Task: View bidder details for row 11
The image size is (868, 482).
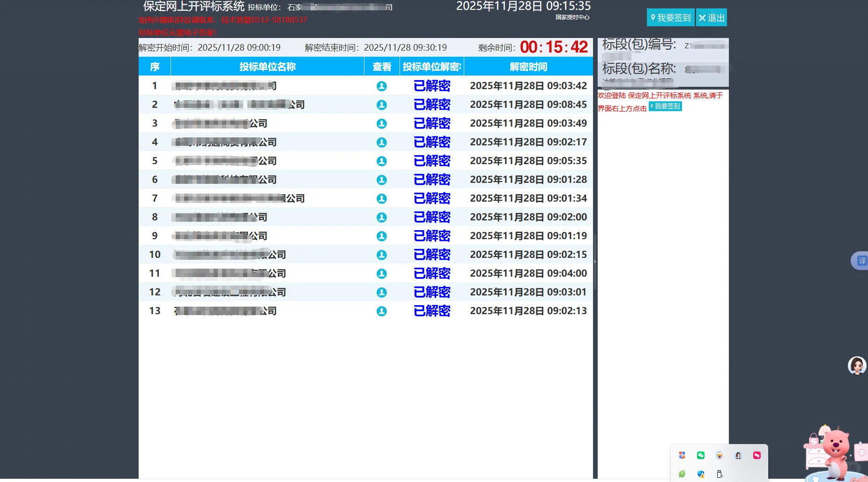Action: (x=382, y=273)
